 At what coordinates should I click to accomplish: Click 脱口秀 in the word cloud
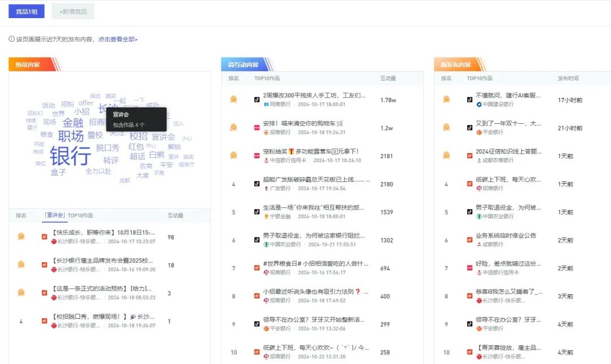pos(107,148)
